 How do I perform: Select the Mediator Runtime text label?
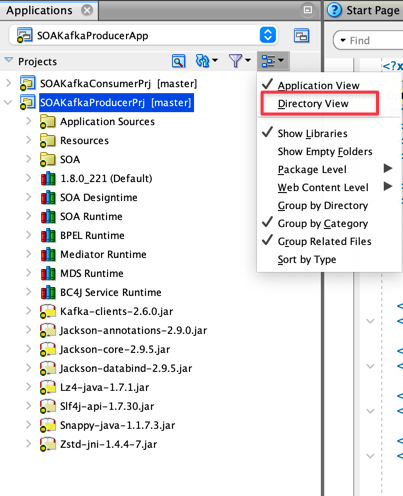[103, 255]
